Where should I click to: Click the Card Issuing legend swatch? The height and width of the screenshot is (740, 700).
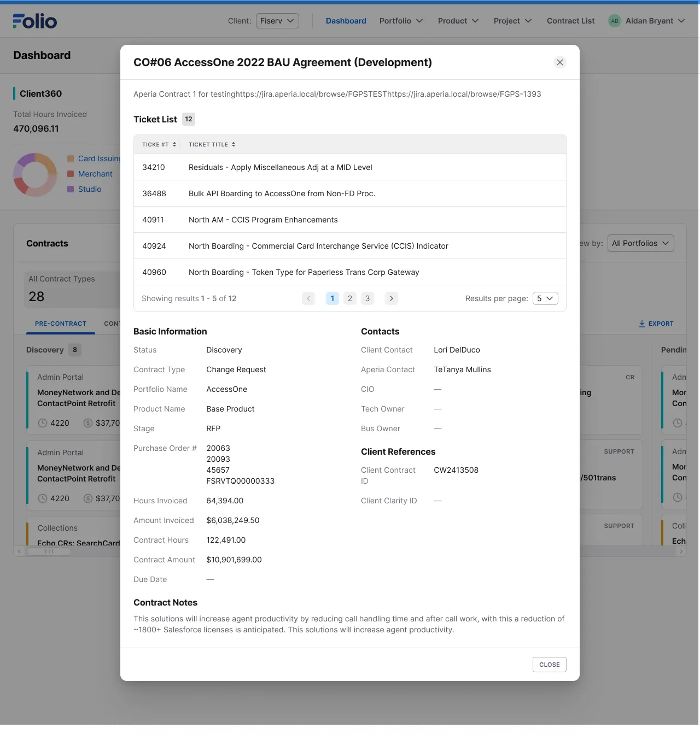[71, 158]
